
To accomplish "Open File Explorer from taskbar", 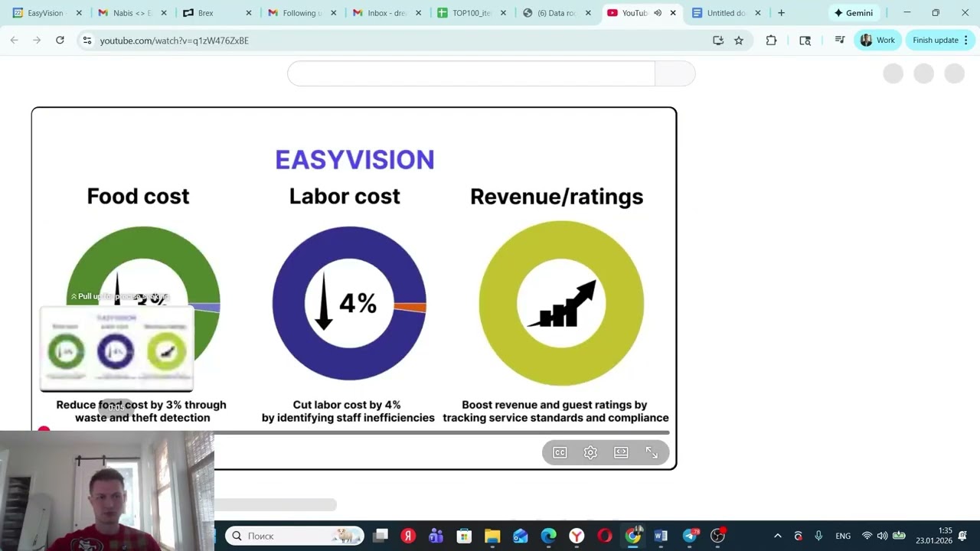I will pos(492,536).
